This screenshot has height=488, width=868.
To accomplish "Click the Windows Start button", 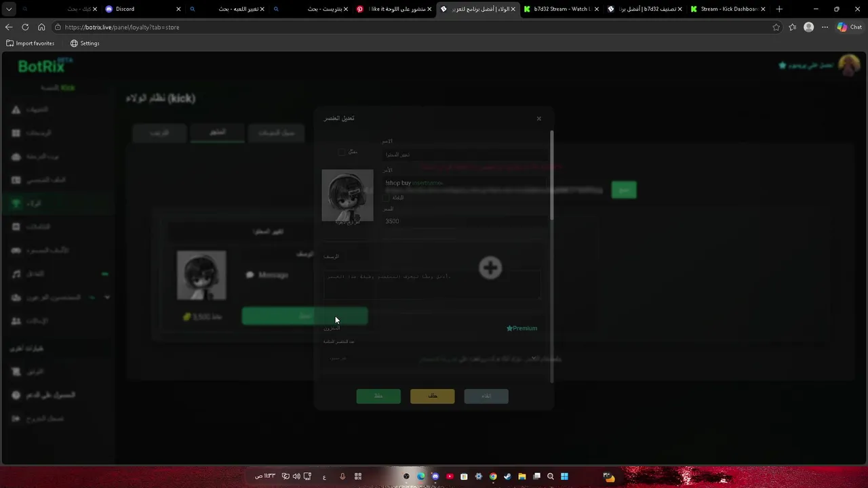I will [564, 476].
